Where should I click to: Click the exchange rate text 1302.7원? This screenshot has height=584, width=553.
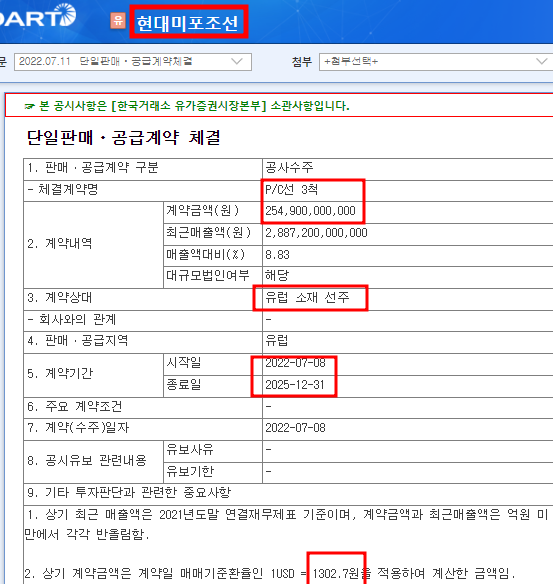(x=337, y=574)
